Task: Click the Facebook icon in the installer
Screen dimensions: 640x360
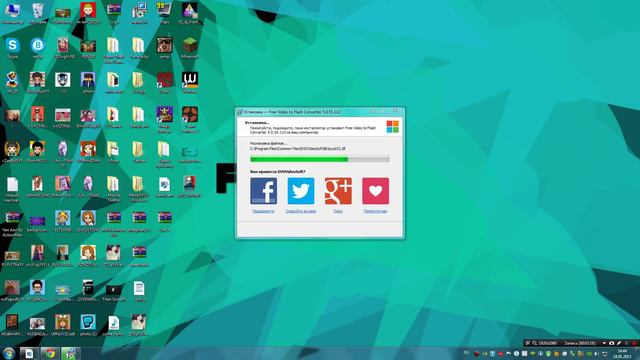Action: point(263,191)
